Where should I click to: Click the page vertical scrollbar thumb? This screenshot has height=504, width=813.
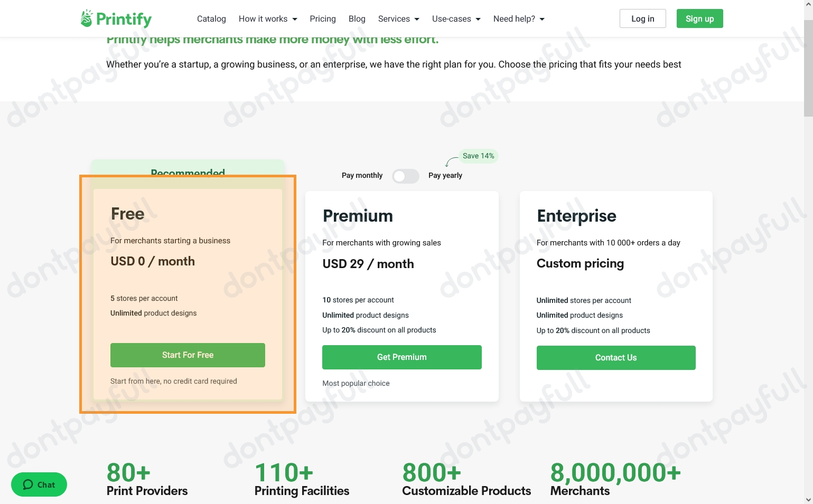(808, 68)
